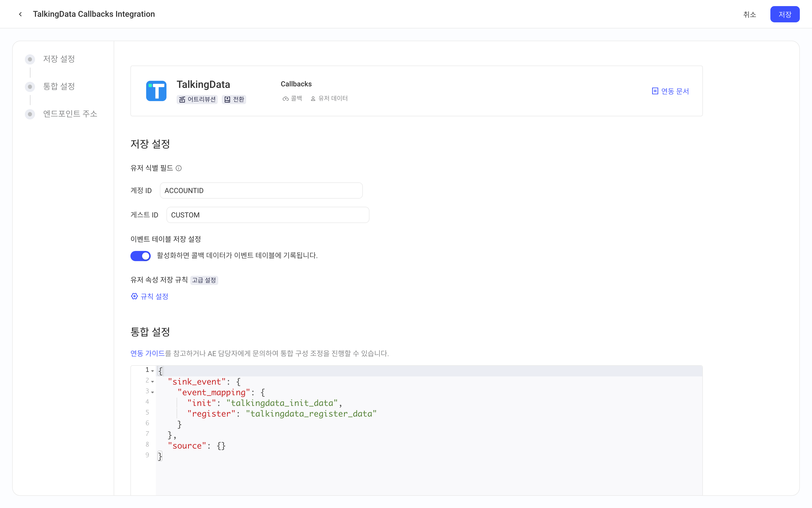The image size is (812, 508).
Task: Click the TalkingData logo icon
Action: point(156,91)
